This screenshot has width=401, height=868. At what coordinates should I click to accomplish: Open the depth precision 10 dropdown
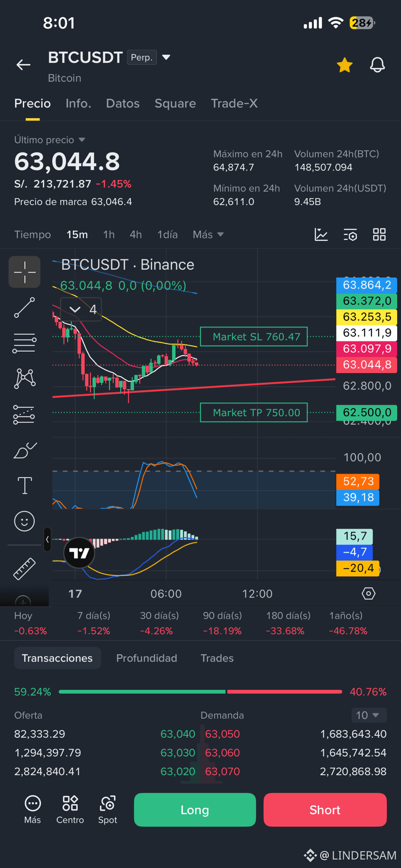369,715
